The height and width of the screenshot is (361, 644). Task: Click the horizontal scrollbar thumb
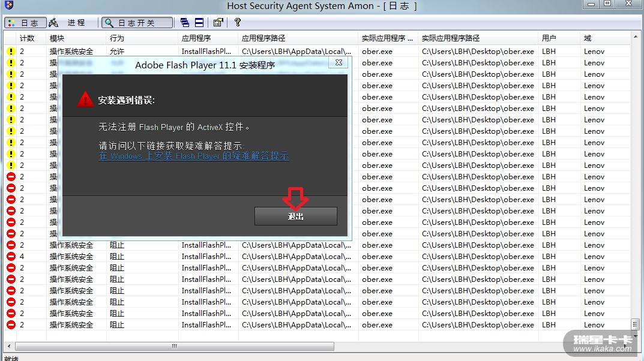(x=175, y=346)
